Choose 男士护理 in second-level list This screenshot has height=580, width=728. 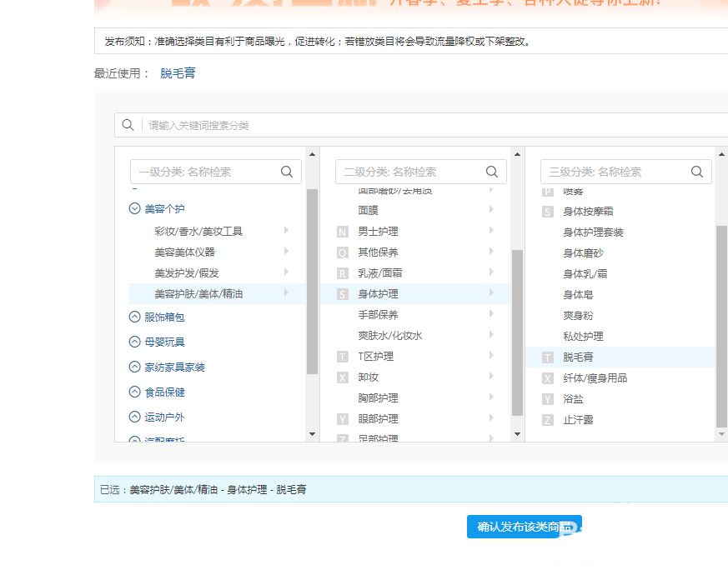tap(378, 231)
